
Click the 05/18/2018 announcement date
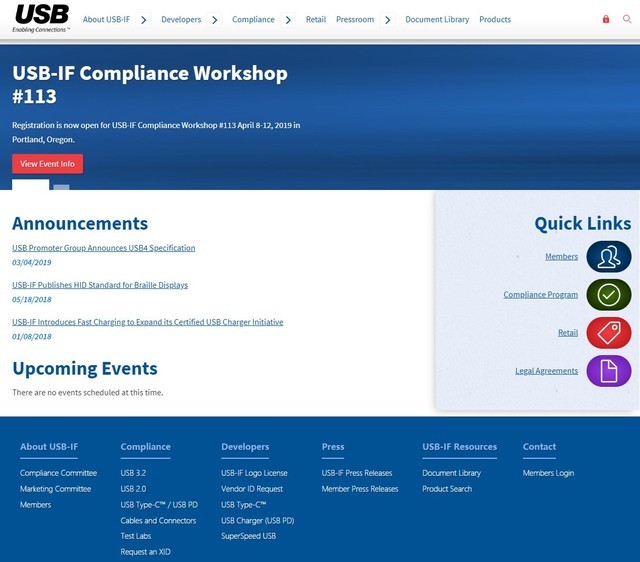[31, 300]
